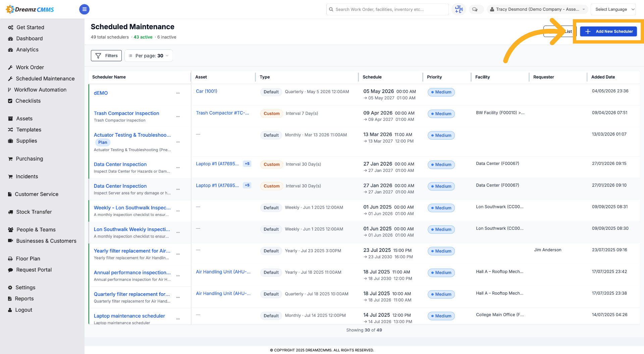Open Lon Southwalk Weekly Inspection link

click(x=132, y=229)
